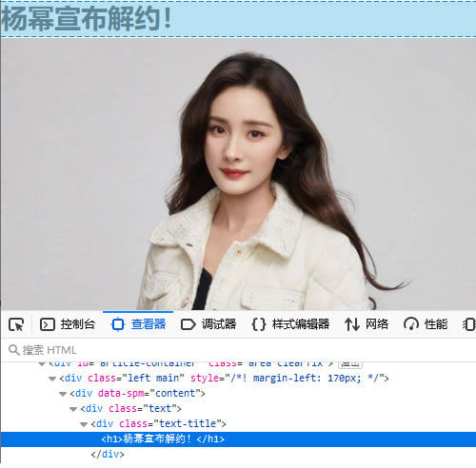Click the network up-down arrows icon
Screen dimensions: 476x468
click(352, 324)
